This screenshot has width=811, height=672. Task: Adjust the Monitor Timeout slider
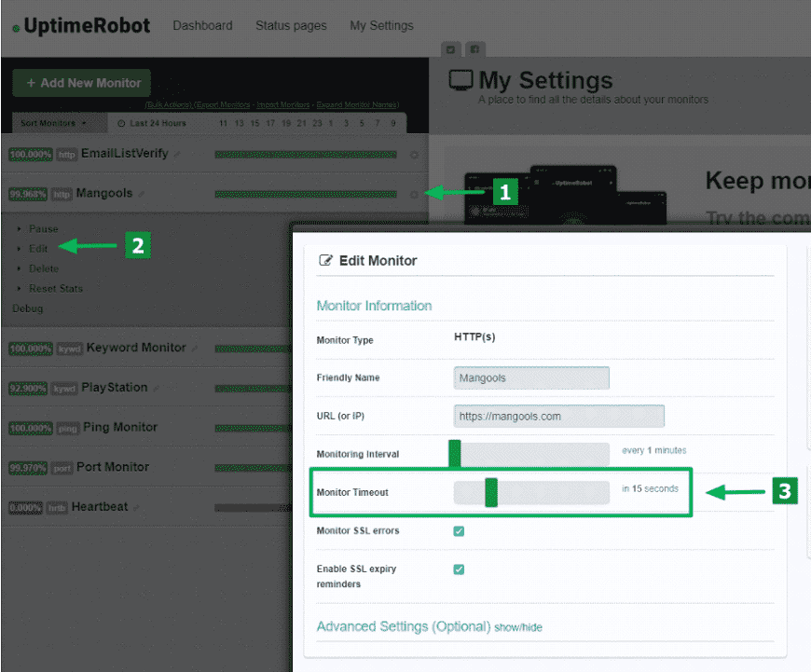tap(489, 492)
